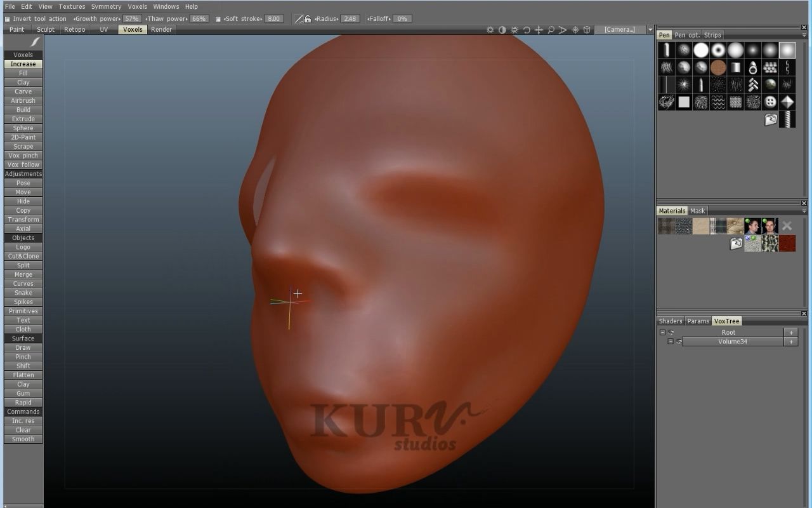The image size is (812, 508).
Task: Click the dropdown arrow beside the Camera box
Action: tap(650, 30)
